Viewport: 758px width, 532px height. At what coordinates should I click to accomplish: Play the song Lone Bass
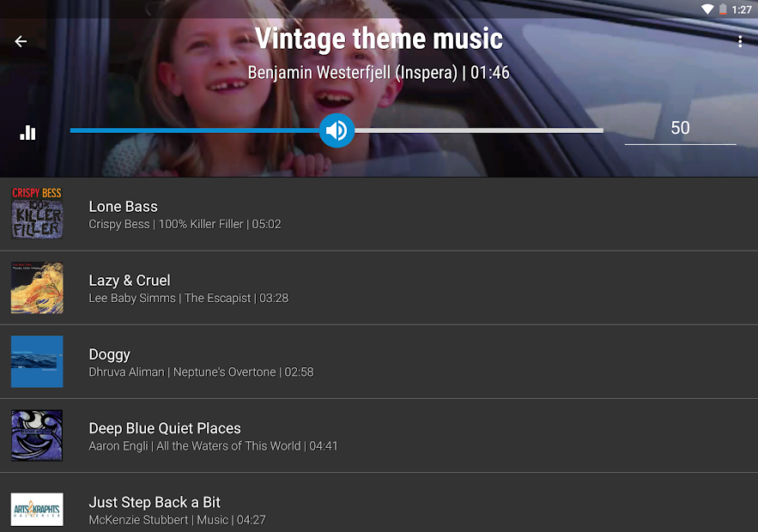[124, 207]
